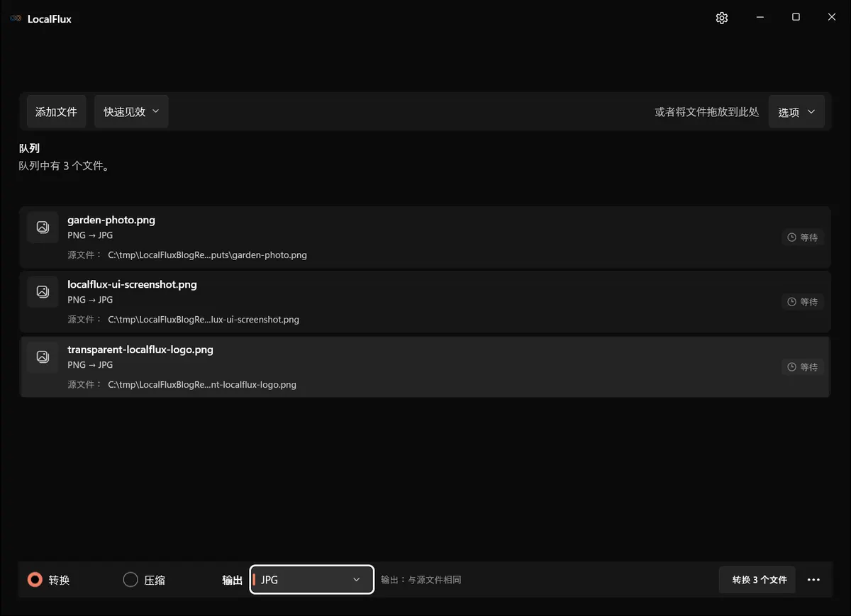
Task: Click the image icon for transparent-localflux-logo.png
Action: [x=43, y=357]
